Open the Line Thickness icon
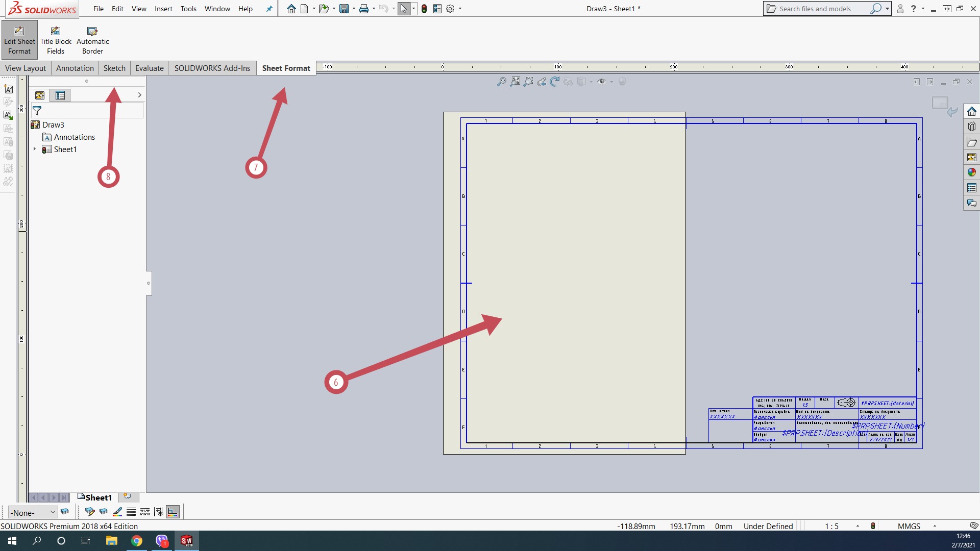 (x=131, y=512)
